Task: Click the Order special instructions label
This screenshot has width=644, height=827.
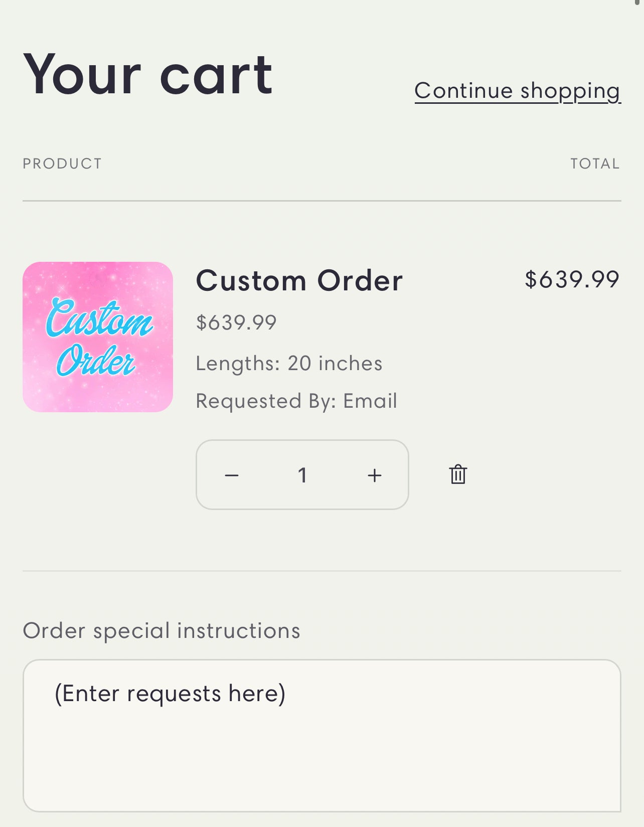Action: (x=162, y=630)
